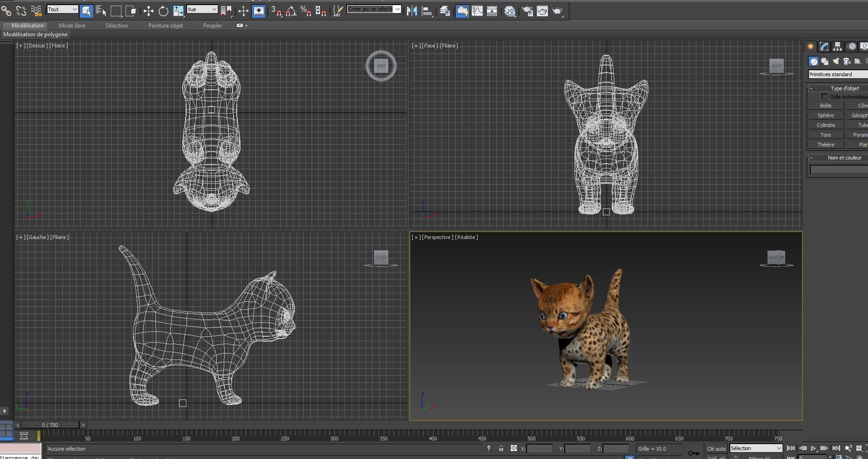
Task: Open the 'Vue' reference coordinate dropdown
Action: click(x=202, y=9)
